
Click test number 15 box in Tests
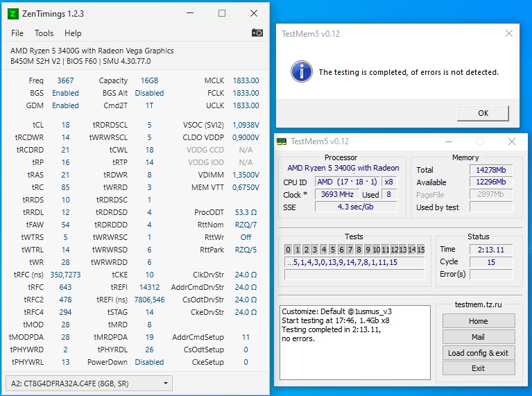point(421,250)
